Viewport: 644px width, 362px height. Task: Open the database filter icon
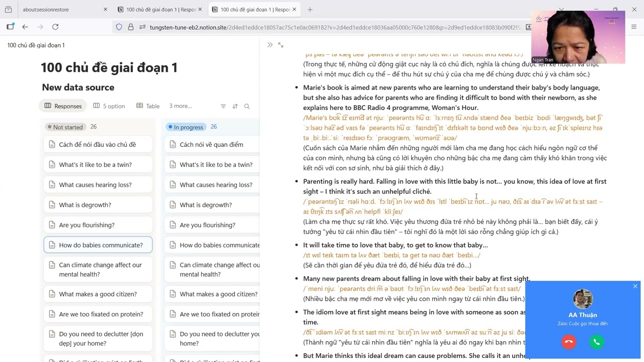click(x=223, y=106)
